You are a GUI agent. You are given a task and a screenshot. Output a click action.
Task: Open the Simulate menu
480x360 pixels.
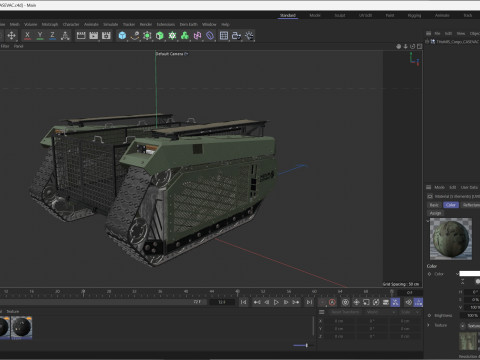click(111, 24)
